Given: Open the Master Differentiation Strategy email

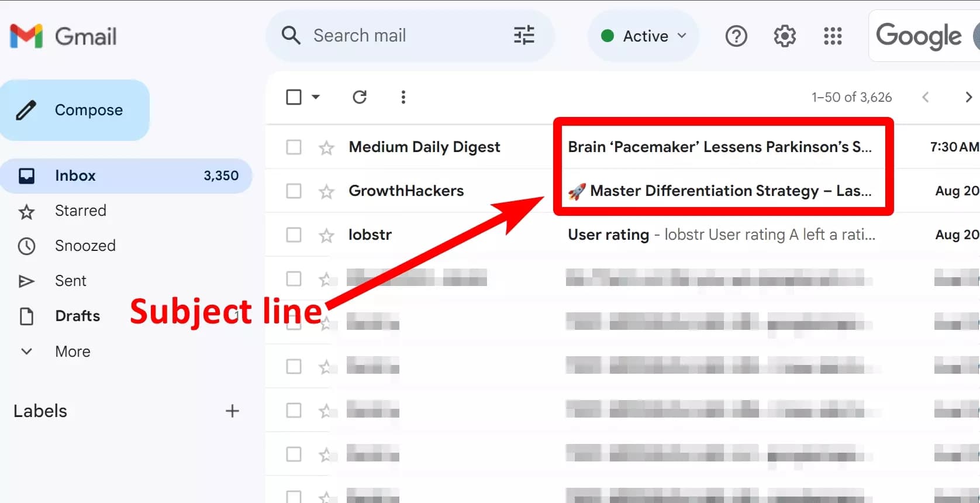Looking at the screenshot, I should (720, 191).
